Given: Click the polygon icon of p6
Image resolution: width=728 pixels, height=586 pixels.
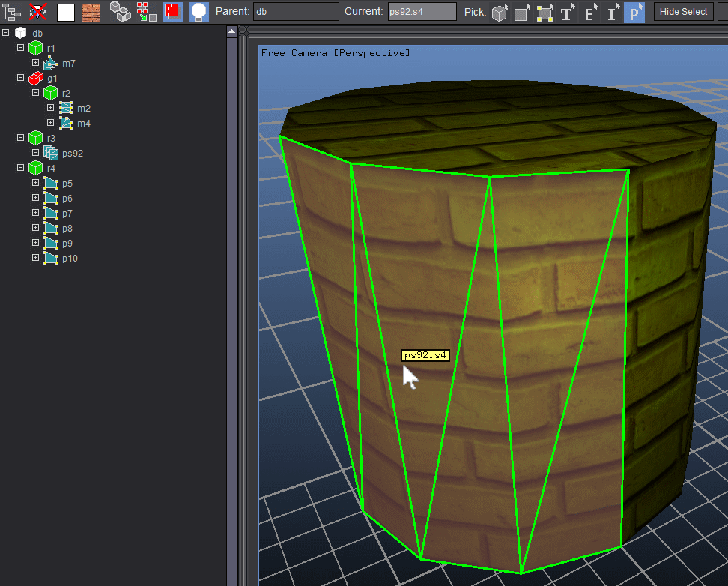Looking at the screenshot, I should click(x=51, y=198).
